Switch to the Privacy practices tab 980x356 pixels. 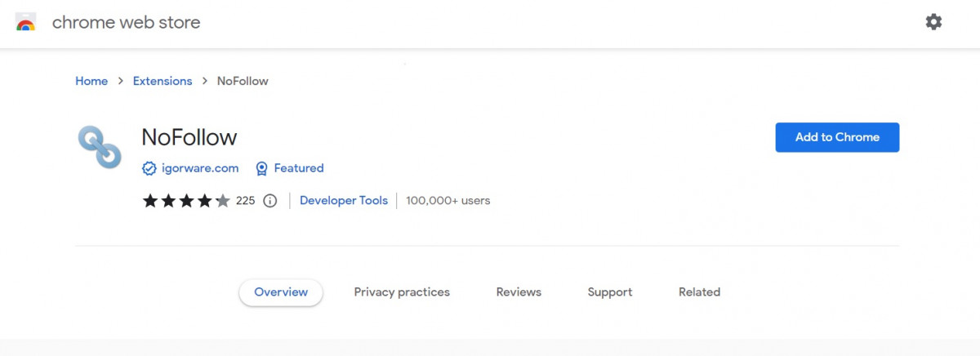[x=402, y=292]
